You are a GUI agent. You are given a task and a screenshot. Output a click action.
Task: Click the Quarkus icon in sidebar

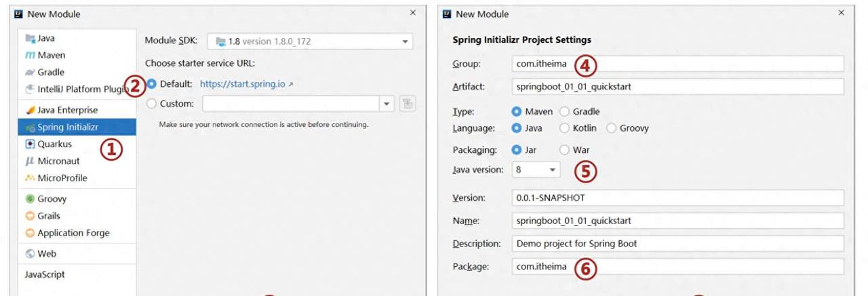tap(30, 145)
